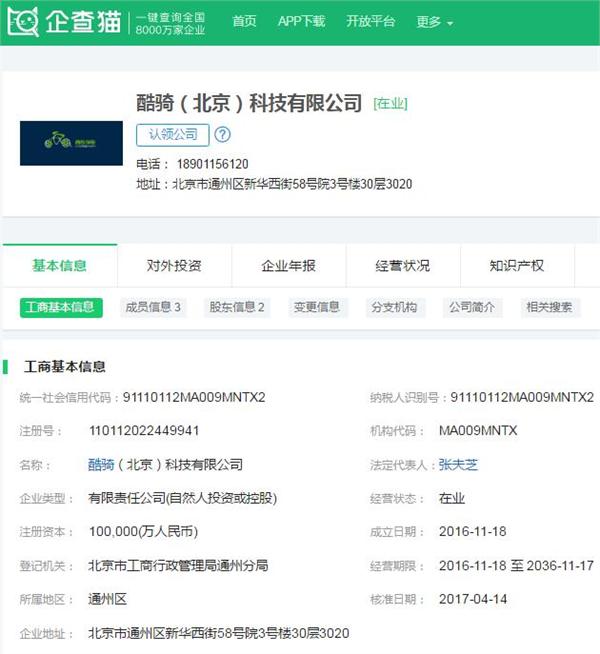Click the slogan 一键查询全国8000万家企业
Viewport: 600px width, 654px height.
tap(171, 23)
